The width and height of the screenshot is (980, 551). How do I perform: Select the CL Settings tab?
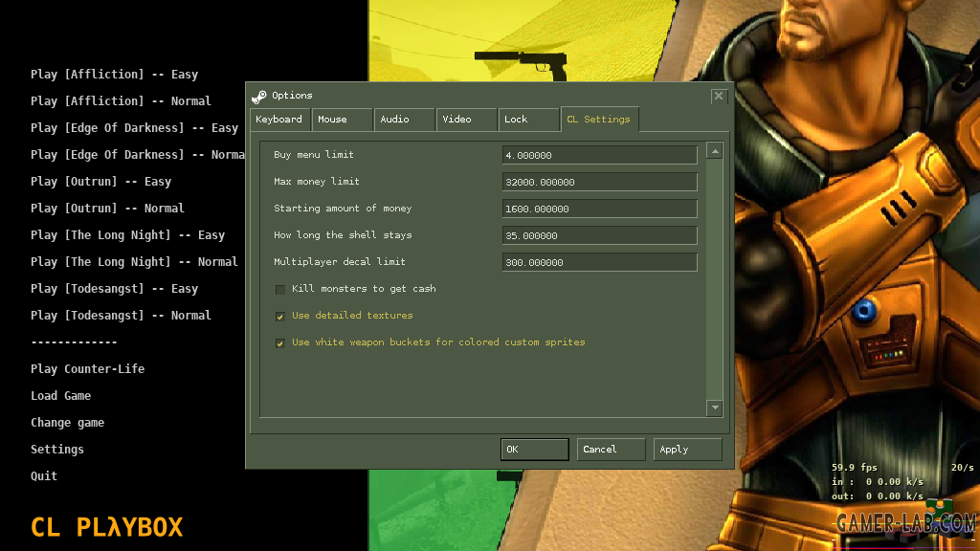pyautogui.click(x=599, y=120)
